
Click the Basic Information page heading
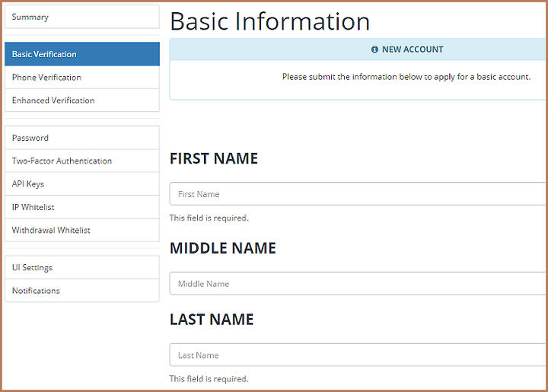(269, 21)
